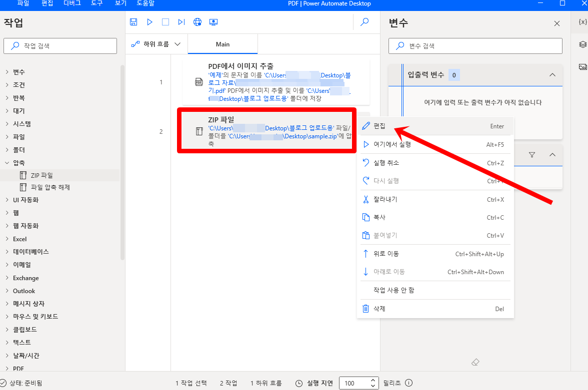Click the 작업 검색 search field
This screenshot has width=588, height=390.
60,45
